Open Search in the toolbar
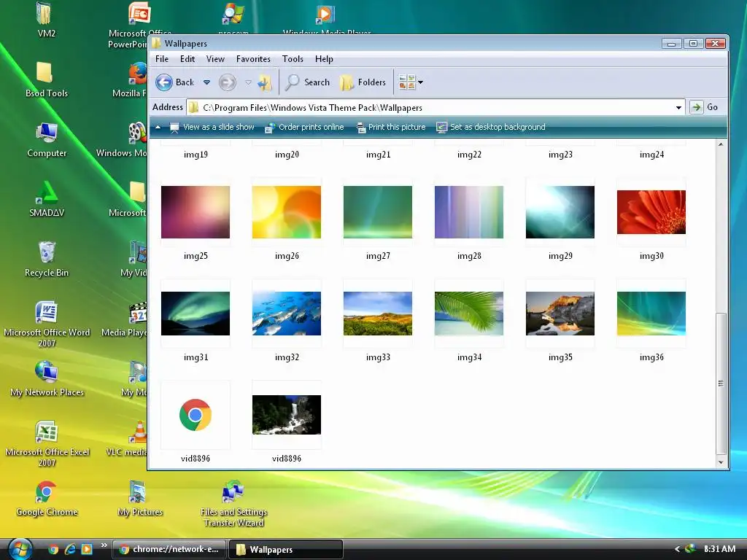Screen dimensions: 747x560 tap(307, 82)
